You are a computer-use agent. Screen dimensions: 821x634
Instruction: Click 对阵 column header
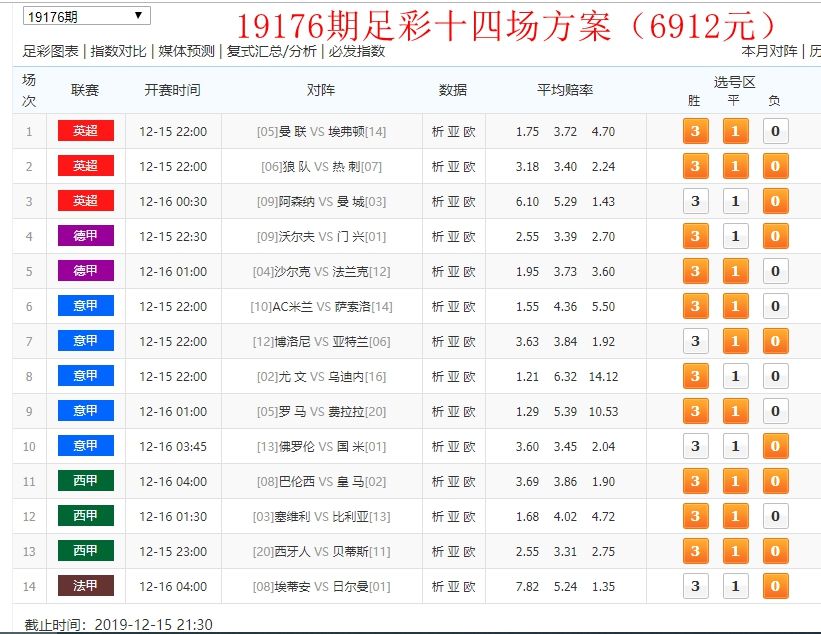point(320,90)
